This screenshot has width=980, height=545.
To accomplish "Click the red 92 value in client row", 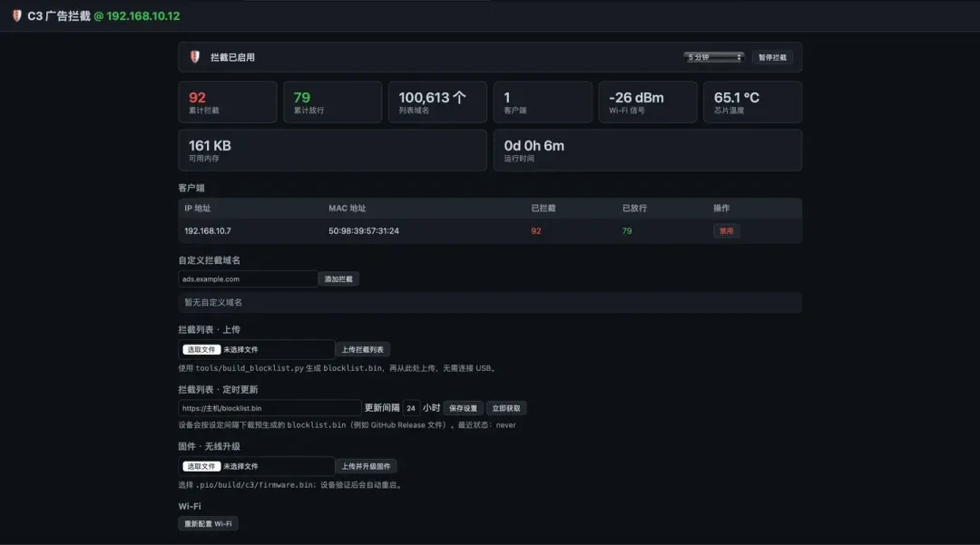I will click(x=536, y=231).
